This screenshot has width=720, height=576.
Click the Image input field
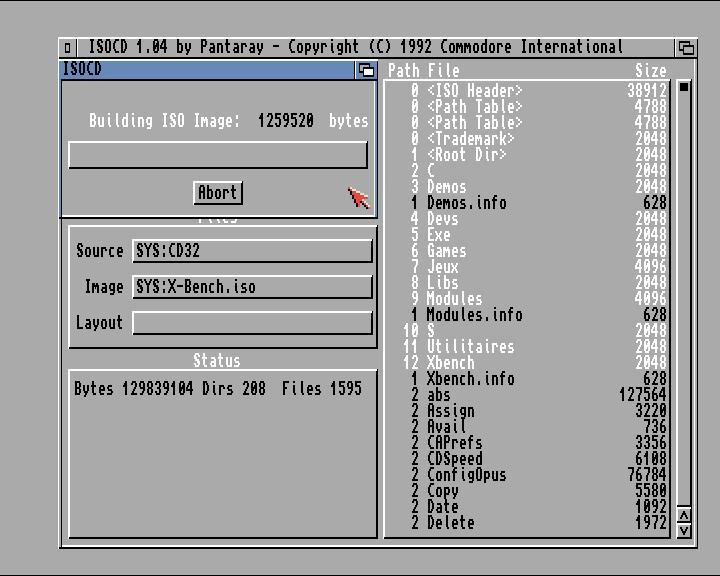tap(252, 287)
